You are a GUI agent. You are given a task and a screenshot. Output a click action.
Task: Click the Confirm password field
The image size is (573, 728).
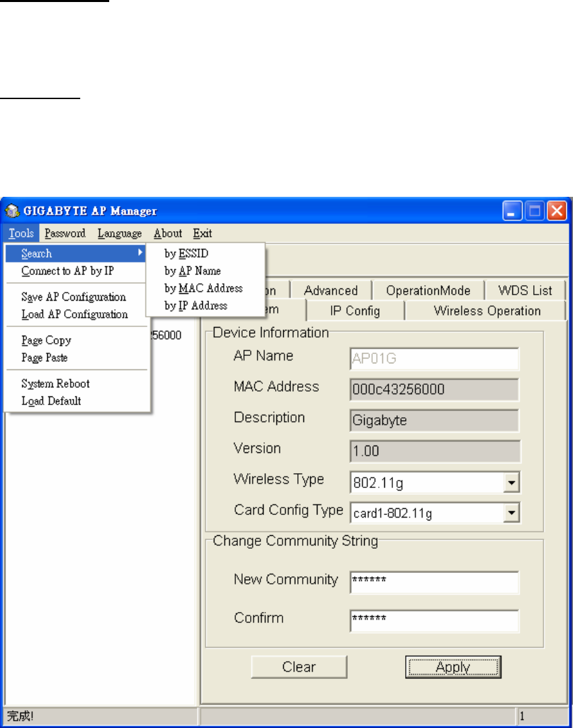434,621
